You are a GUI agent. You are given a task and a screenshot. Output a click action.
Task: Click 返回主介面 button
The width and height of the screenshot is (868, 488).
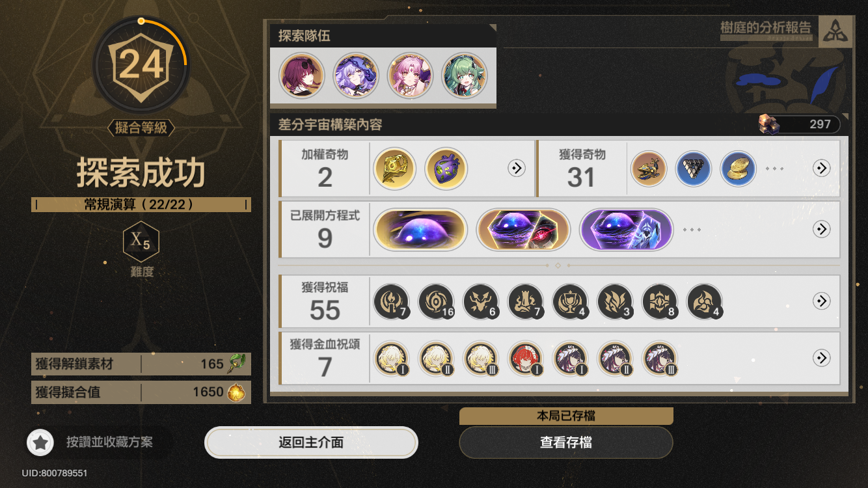click(311, 443)
